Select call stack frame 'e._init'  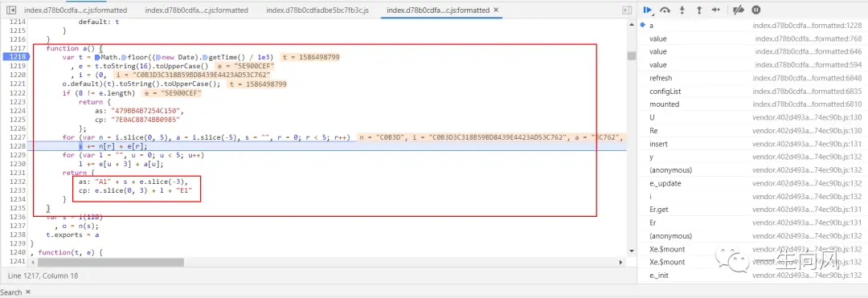point(753,276)
